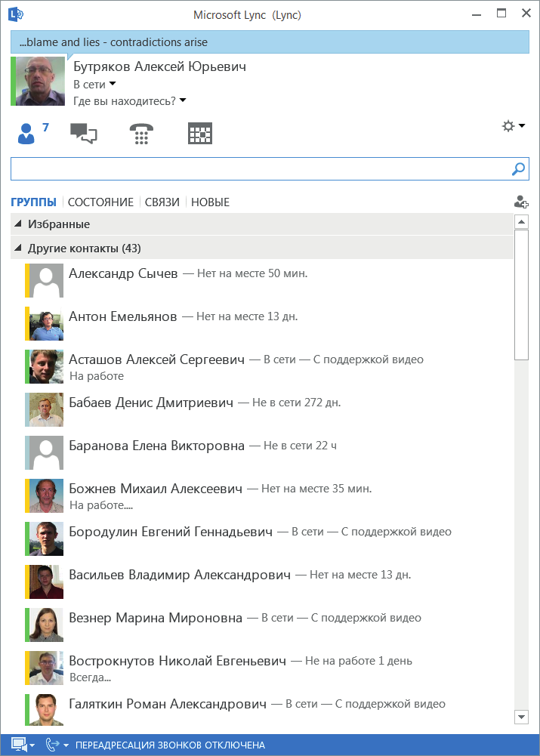
Task: Click Бабаев Денис Дмитриевич photo
Action: 46,410
